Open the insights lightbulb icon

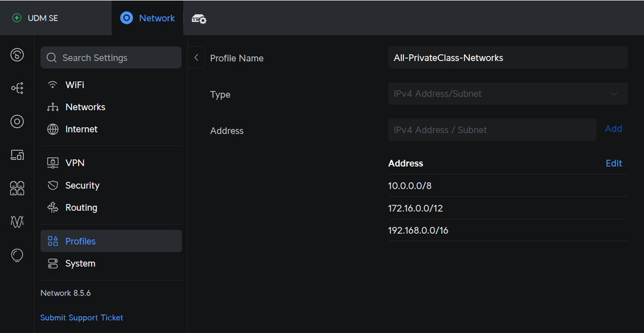17,255
